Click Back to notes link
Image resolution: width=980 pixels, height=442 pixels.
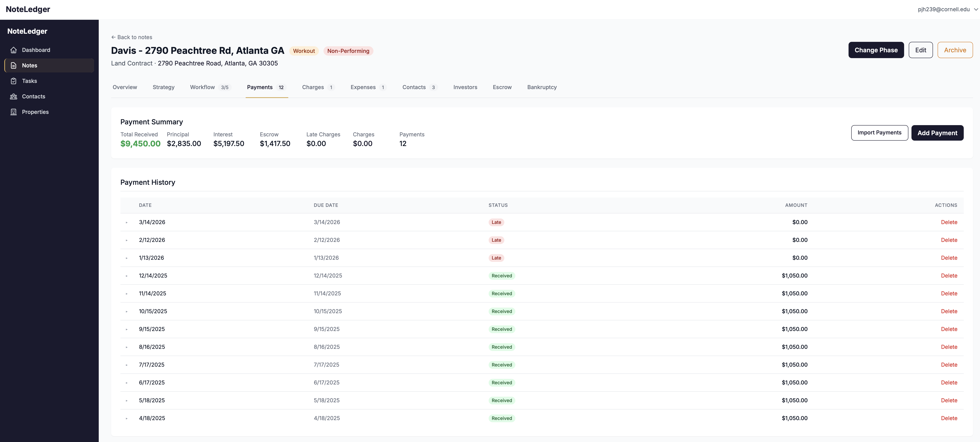[x=132, y=37]
